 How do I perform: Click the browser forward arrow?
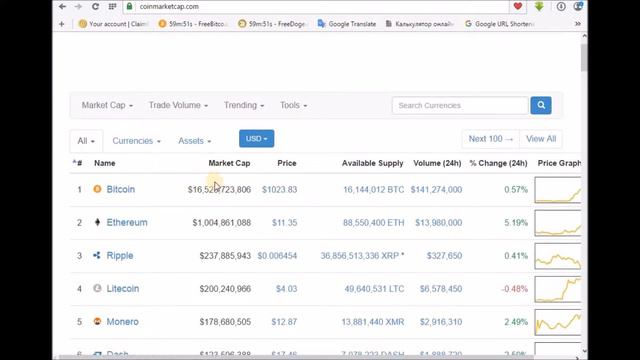(x=78, y=7)
